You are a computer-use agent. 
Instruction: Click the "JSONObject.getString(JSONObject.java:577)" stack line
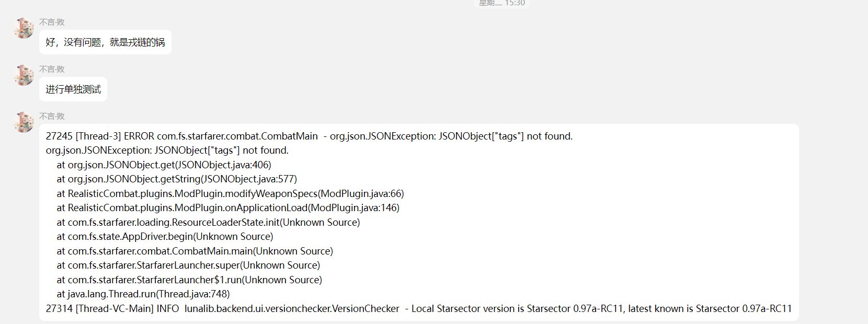(x=177, y=179)
